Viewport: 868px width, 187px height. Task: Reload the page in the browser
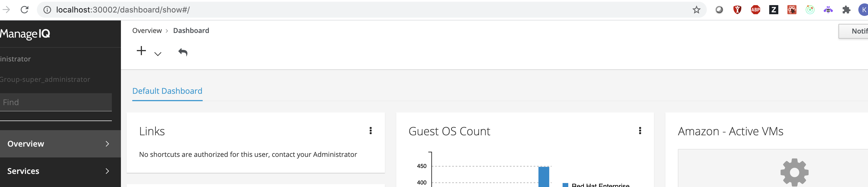tap(25, 10)
